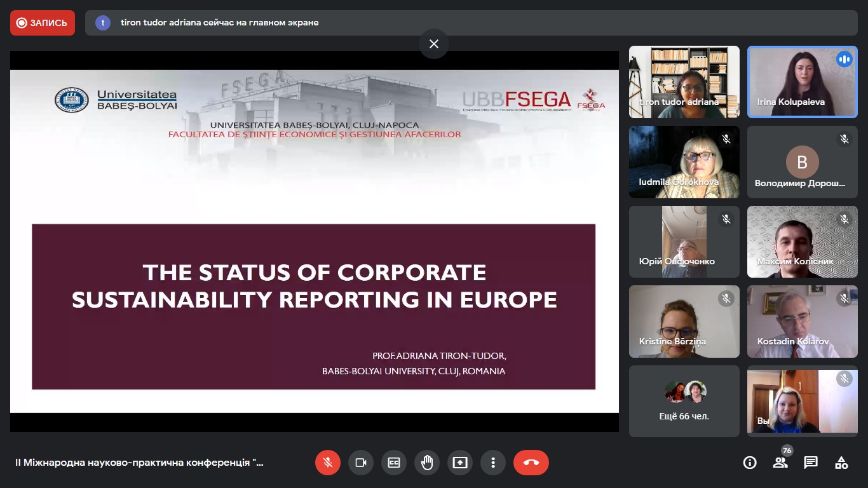Click the red ЗАПИСЬ recording indicator
This screenshot has height=488, width=868.
click(43, 23)
